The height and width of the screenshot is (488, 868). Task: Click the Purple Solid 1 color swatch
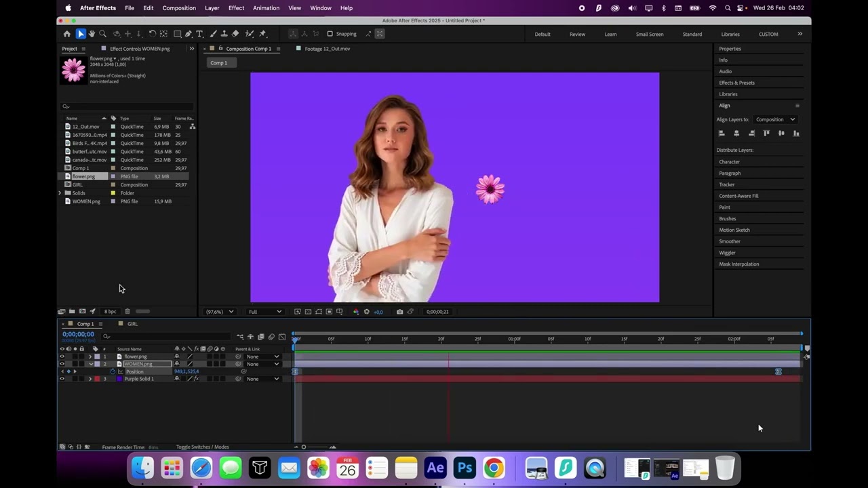(x=120, y=379)
